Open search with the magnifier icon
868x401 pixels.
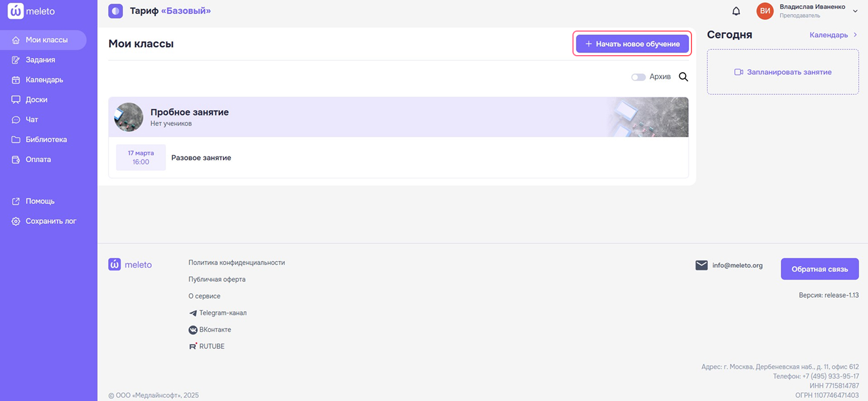(683, 77)
